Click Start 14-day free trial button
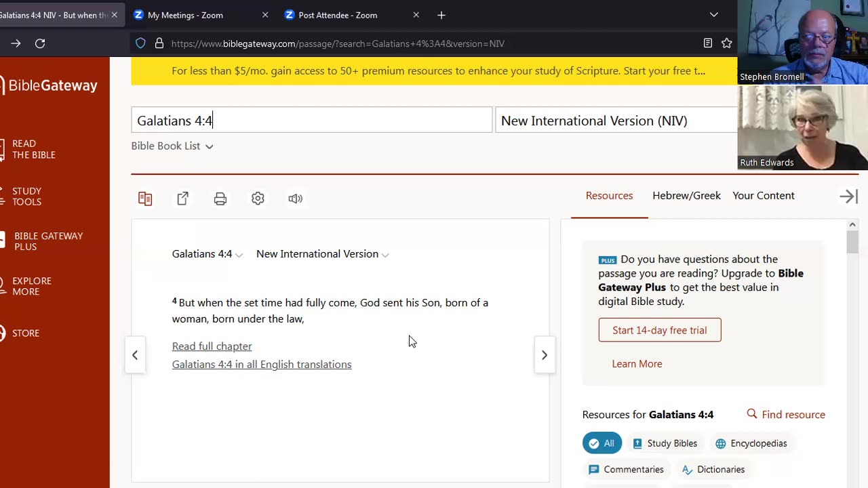Viewport: 868px width, 488px height. pyautogui.click(x=660, y=330)
